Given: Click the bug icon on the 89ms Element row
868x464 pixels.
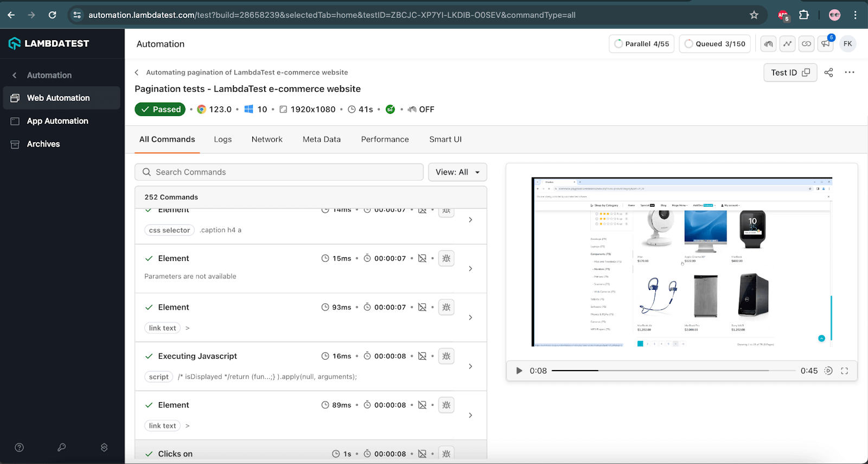Looking at the screenshot, I should (446, 405).
